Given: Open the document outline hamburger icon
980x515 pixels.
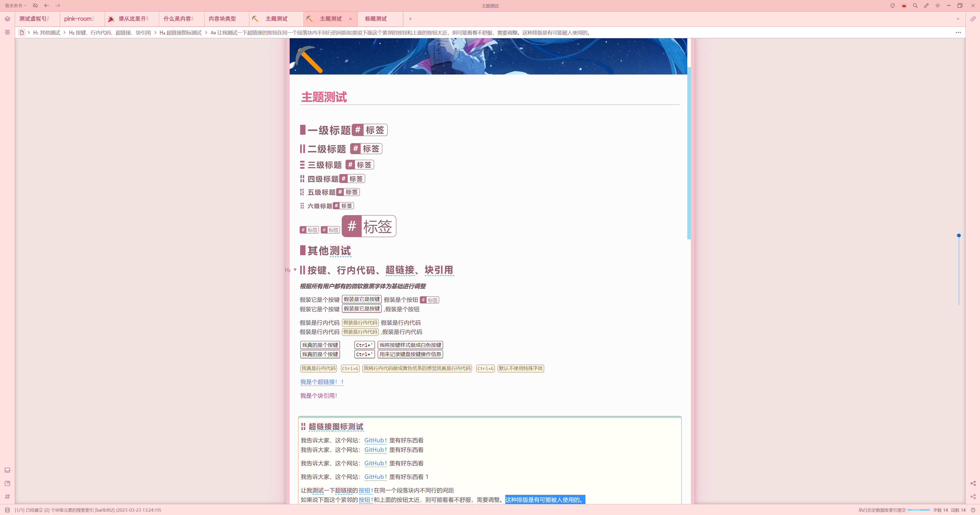Looking at the screenshot, I should (7, 32).
